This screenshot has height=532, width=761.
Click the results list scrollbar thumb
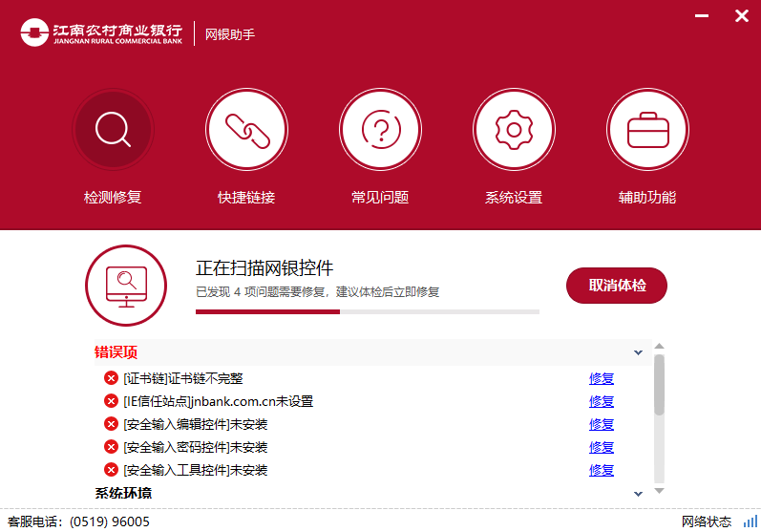tap(659, 385)
